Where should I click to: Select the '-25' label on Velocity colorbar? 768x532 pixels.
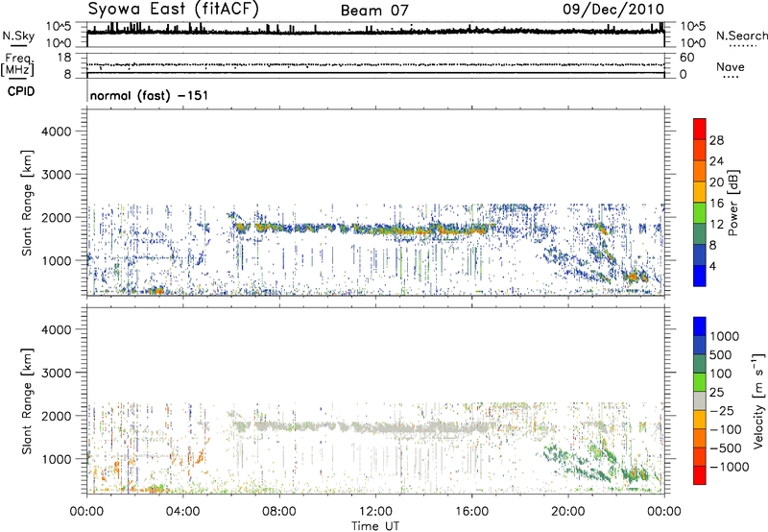coord(722,410)
